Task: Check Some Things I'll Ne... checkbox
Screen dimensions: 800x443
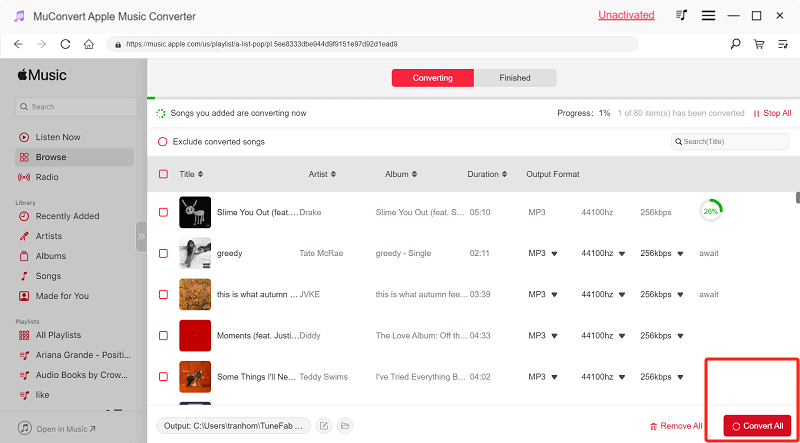Action: tap(163, 377)
